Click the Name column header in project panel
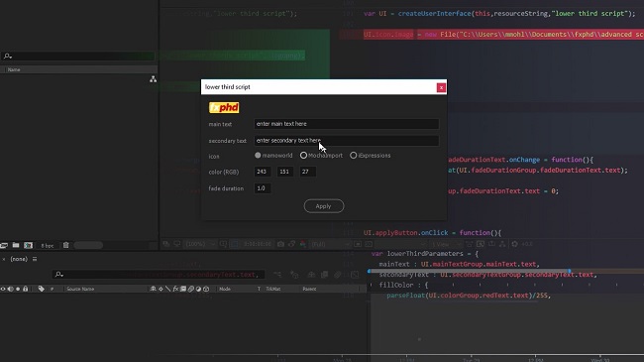Screen dimensions: 644x362 (x=14, y=69)
